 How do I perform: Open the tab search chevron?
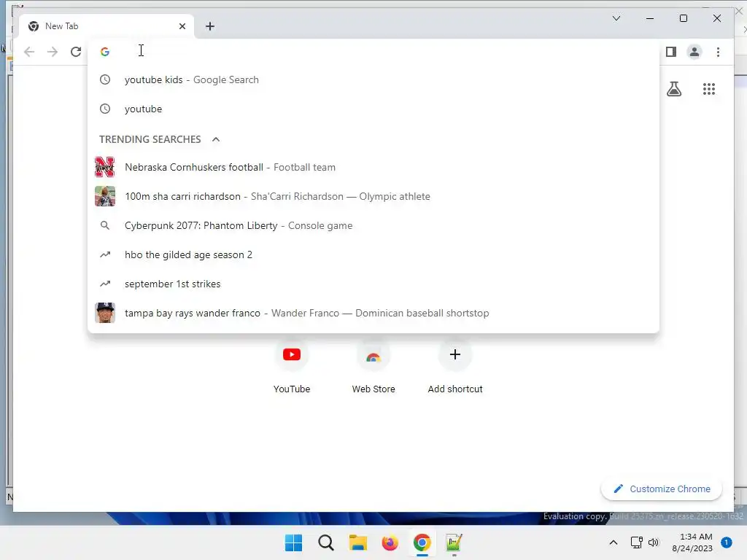[x=616, y=18]
